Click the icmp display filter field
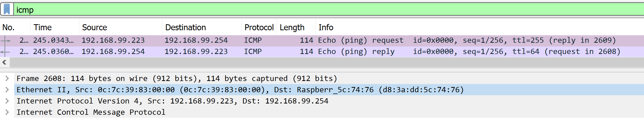Screen dimensions: 644x135 [329, 9]
